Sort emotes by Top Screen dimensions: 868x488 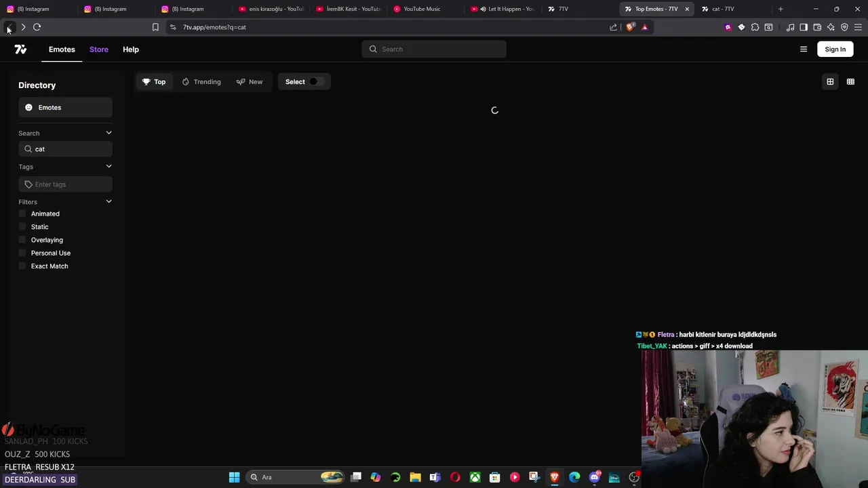[154, 82]
